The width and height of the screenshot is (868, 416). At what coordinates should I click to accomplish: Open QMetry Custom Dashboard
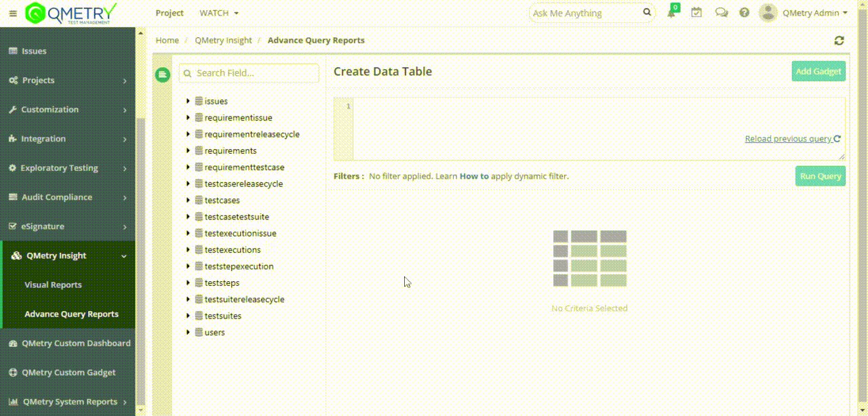click(x=68, y=343)
